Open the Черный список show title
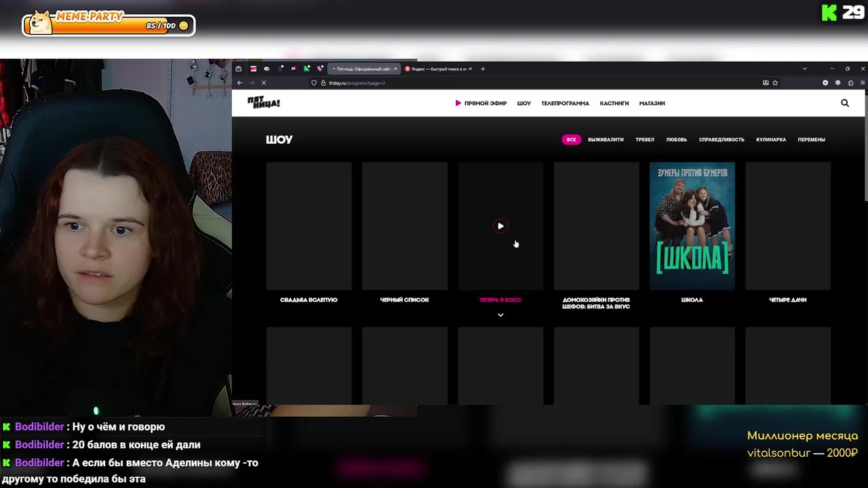This screenshot has width=868, height=488. (404, 300)
